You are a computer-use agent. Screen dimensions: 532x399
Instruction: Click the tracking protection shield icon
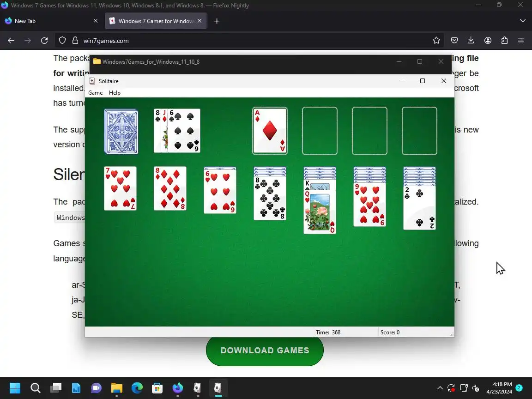62,41
